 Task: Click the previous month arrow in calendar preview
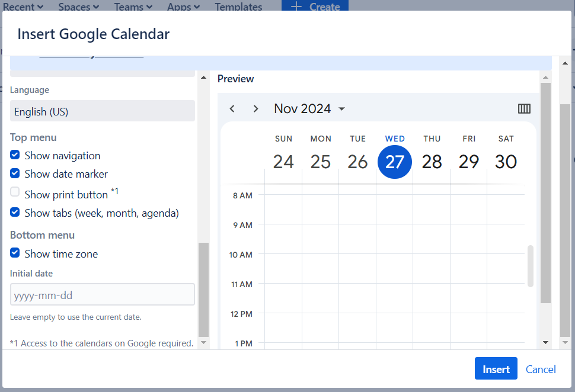pos(232,108)
